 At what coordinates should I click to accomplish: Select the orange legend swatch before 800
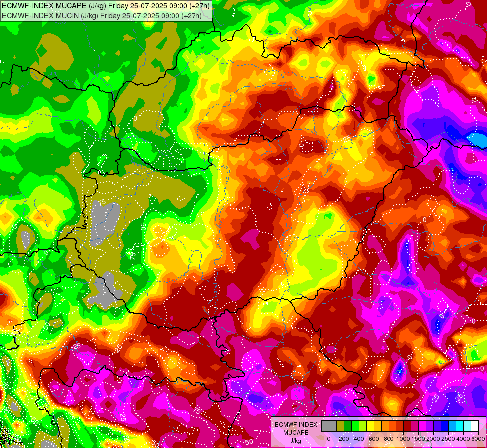[385, 426]
